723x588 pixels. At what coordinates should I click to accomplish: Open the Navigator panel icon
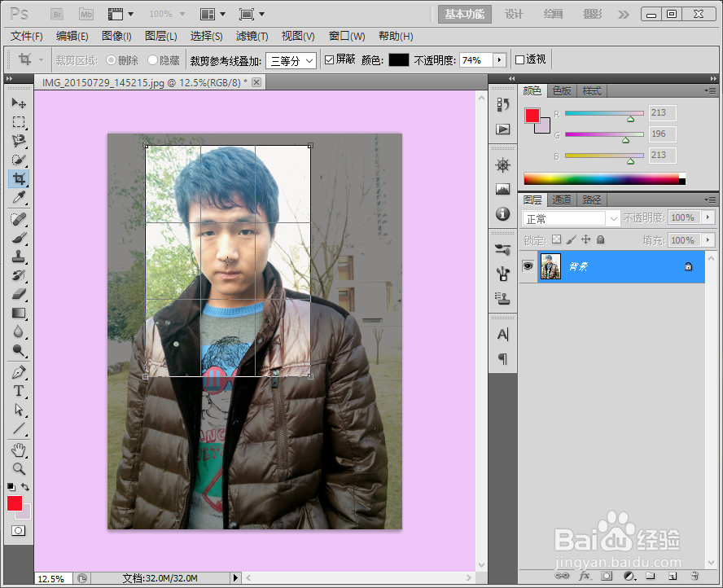(502, 165)
